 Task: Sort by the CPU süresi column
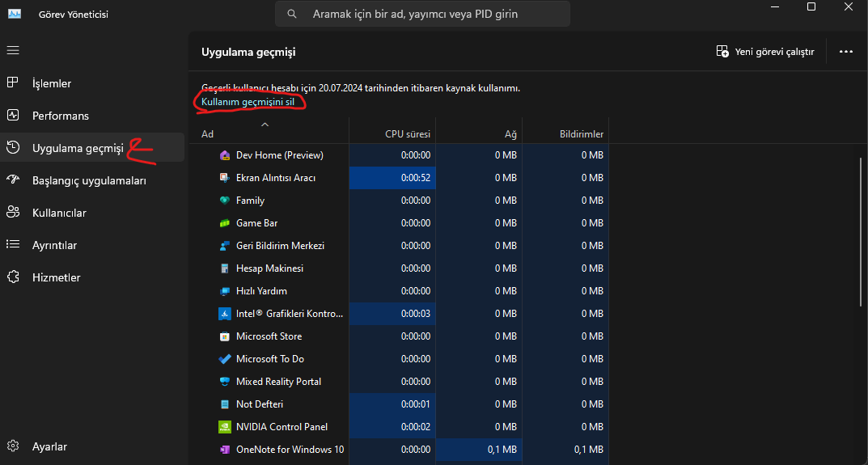click(392, 131)
